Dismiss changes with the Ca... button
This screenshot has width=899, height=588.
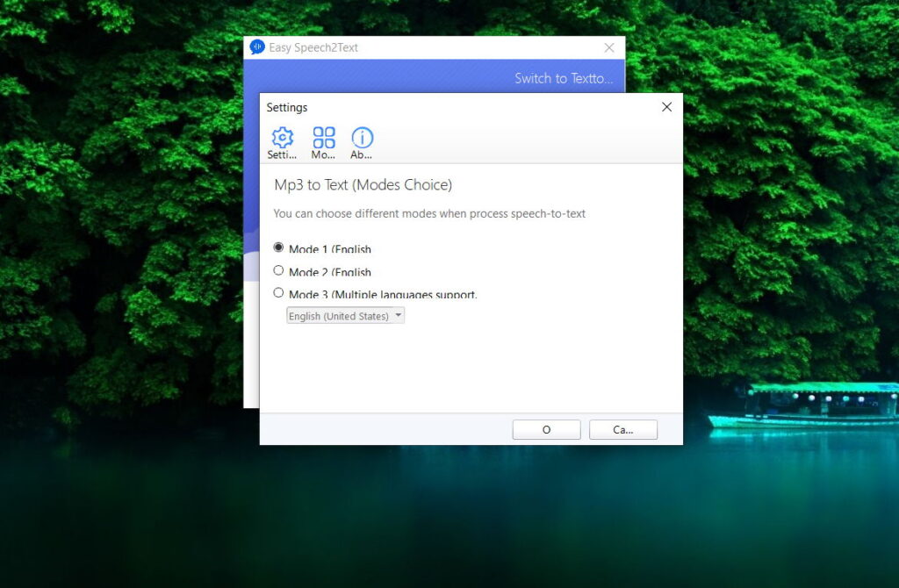point(623,430)
